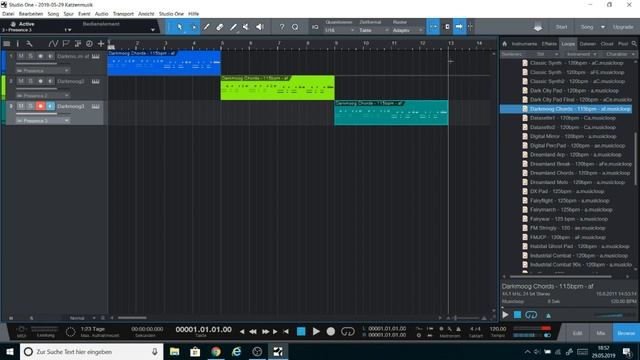
Task: Click Stop in the transport bar
Action: pyautogui.click(x=301, y=331)
